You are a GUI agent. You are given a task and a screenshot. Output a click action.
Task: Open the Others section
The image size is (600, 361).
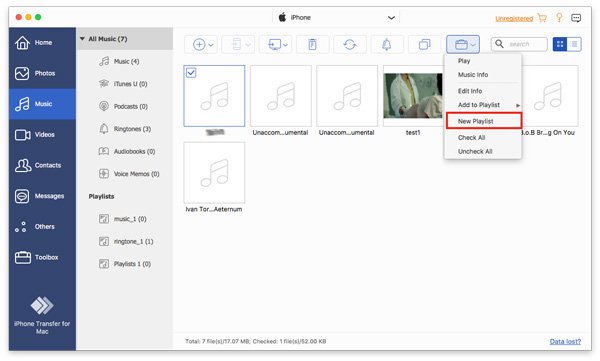(42, 226)
